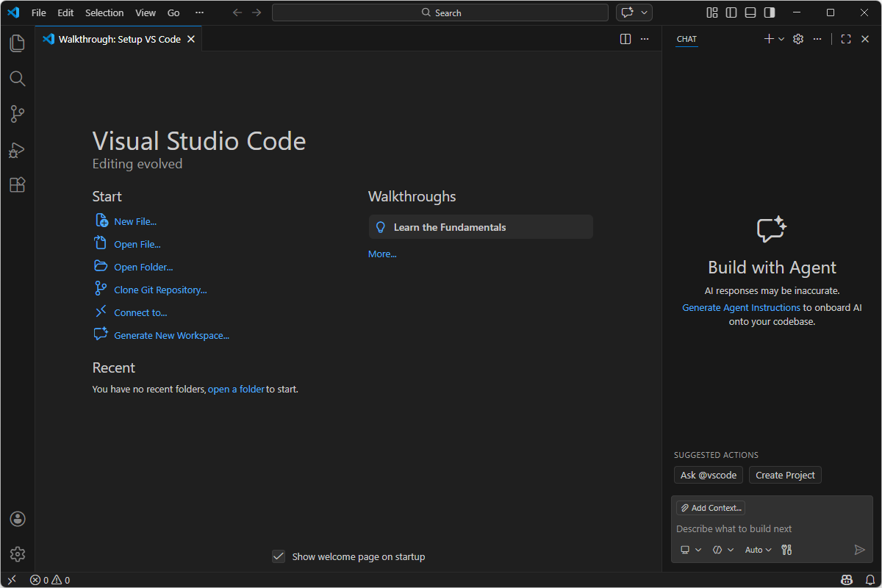This screenshot has height=588, width=882.
Task: Close the Walkthrough: Setup VS Code tab
Action: 191,39
